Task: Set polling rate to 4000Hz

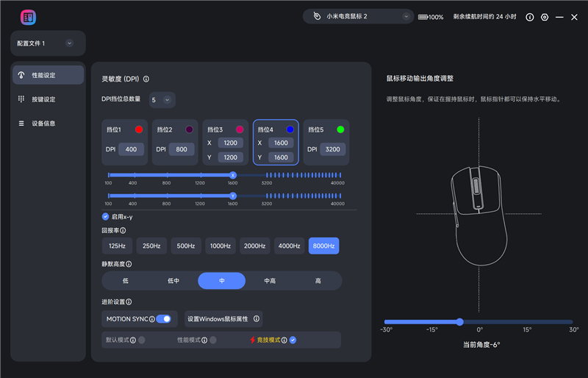Action: point(289,246)
